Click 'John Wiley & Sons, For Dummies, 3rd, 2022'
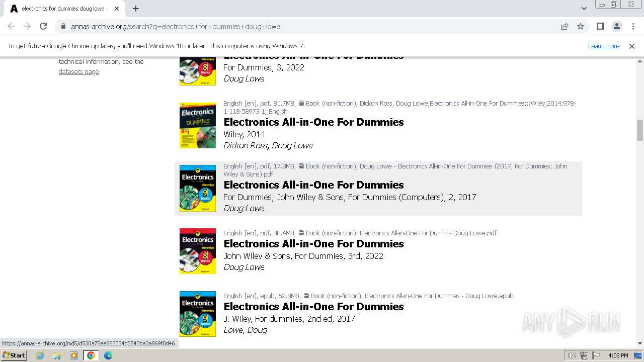This screenshot has height=362, width=644. [x=303, y=256]
